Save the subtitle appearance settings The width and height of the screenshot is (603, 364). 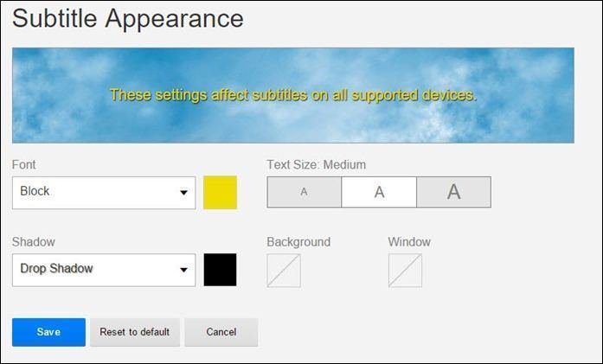pos(48,332)
